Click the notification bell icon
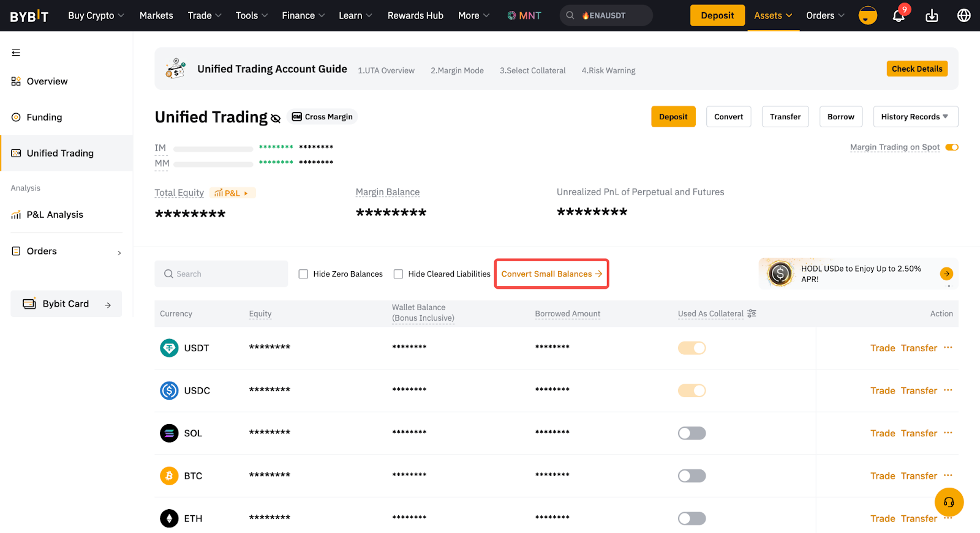 (898, 16)
